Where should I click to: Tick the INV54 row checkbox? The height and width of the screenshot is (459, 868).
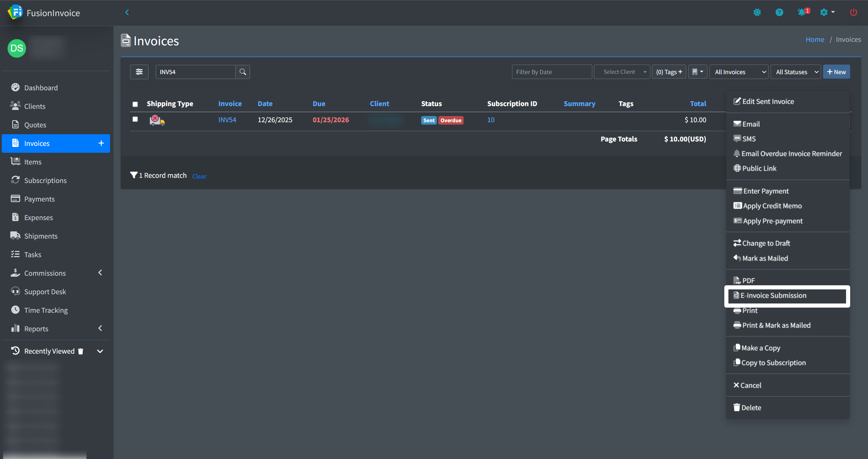click(x=135, y=119)
